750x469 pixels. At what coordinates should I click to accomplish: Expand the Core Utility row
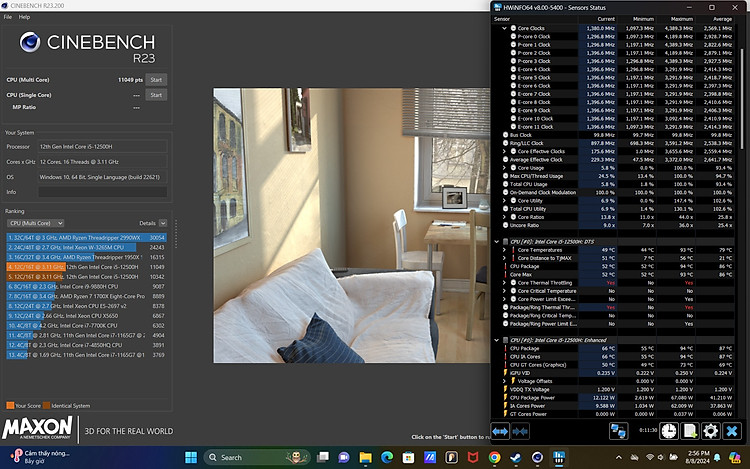[504, 201]
